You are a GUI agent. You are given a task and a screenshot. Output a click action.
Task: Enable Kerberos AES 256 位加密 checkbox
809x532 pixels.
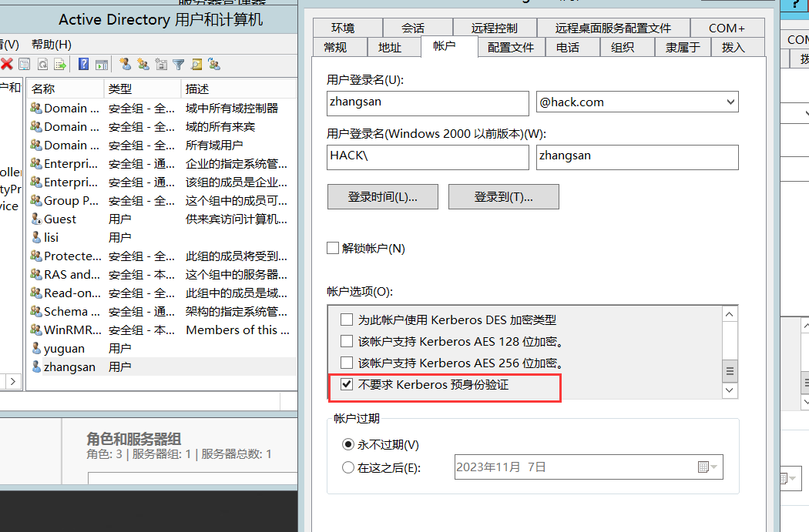tap(347, 363)
